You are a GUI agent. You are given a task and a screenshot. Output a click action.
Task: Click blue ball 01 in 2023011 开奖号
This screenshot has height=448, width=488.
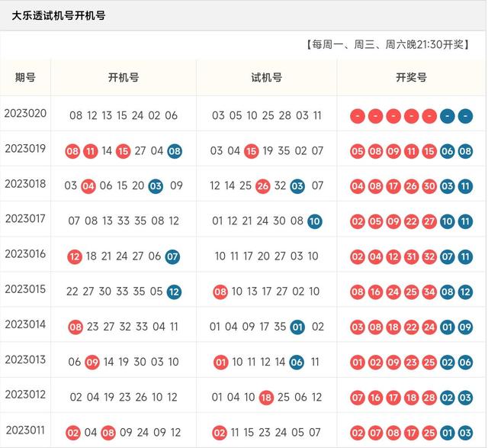click(x=448, y=433)
